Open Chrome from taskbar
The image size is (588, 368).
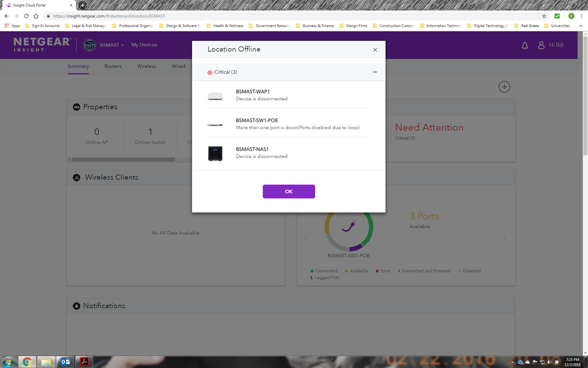point(27,362)
